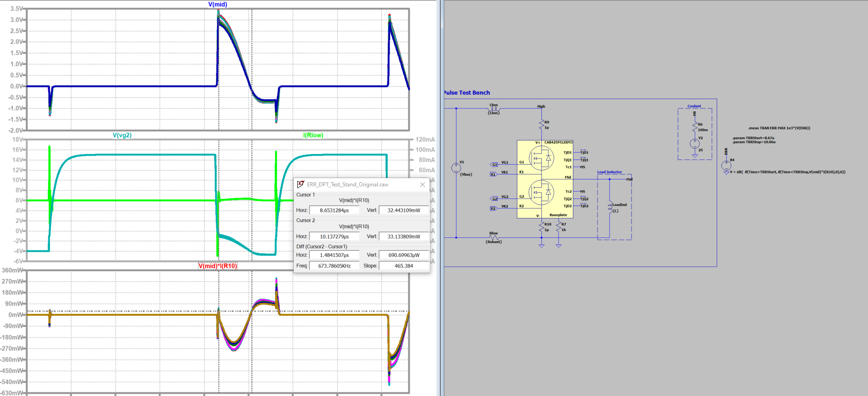Click the Load Inductor box label
Viewport: 868px width, 396px height.
point(610,172)
